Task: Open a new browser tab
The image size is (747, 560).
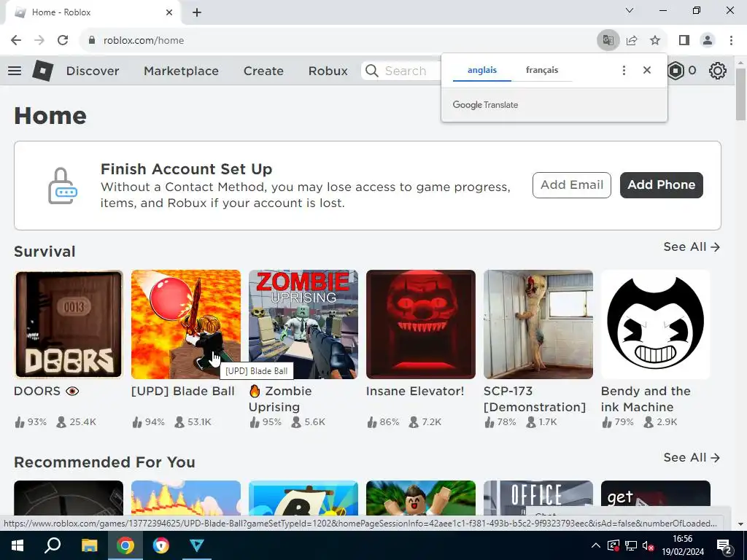Action: 197,12
